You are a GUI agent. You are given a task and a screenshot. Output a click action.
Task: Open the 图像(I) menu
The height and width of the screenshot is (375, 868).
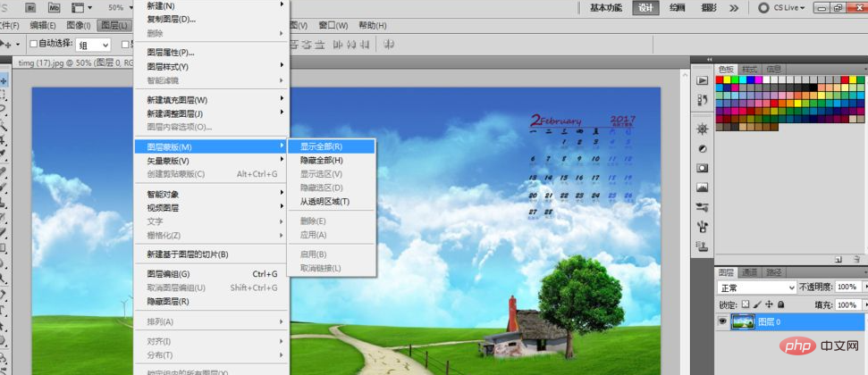(78, 25)
